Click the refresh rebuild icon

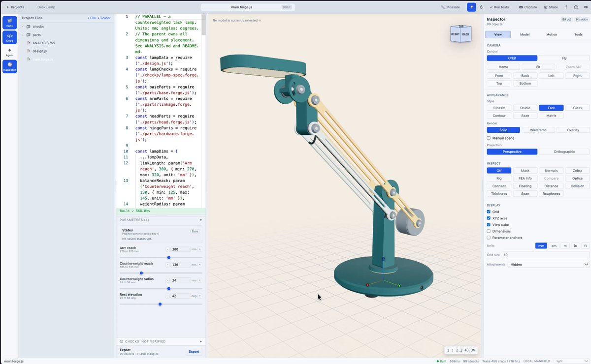[x=481, y=7]
